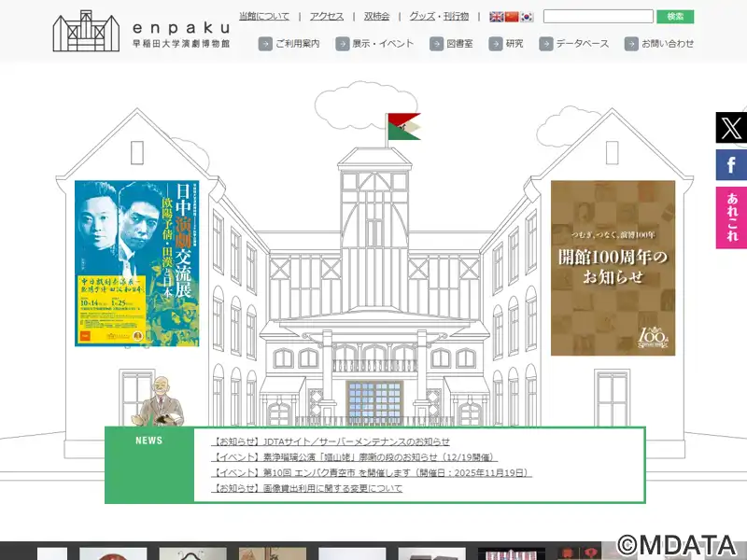This screenshot has width=747, height=560.
Task: Open the enpaku museum logo home link
Action: tap(142, 31)
